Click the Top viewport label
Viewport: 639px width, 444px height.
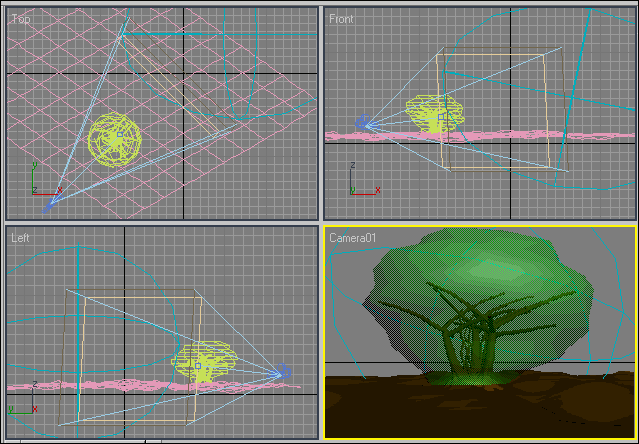tap(21, 19)
